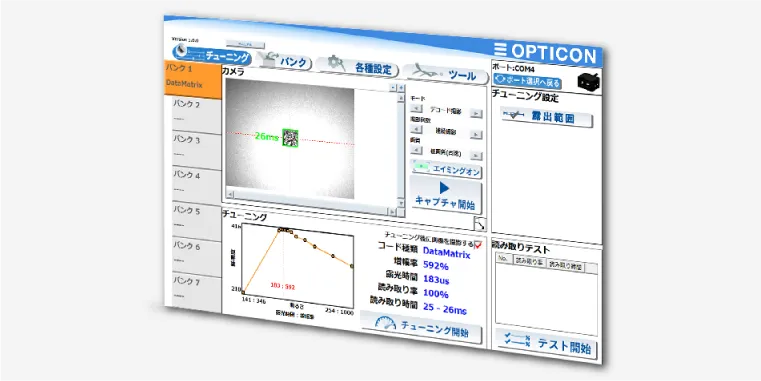Click the green 26ms label in the camera view
Image resolution: width=761 pixels, height=381 pixels.
(x=267, y=136)
